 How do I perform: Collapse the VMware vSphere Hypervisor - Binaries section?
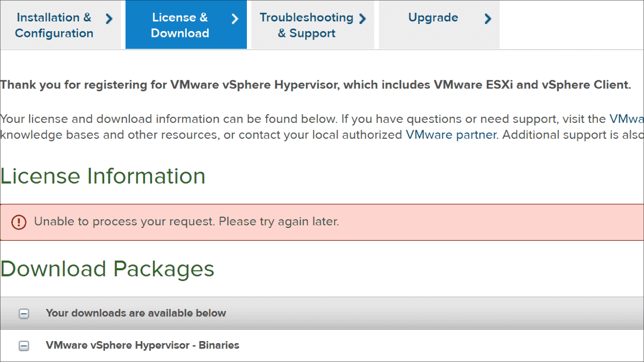(x=23, y=345)
